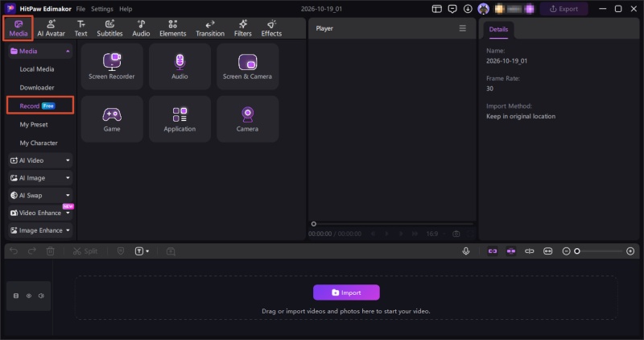Select Record in the sidebar
The height and width of the screenshot is (340, 644).
(x=40, y=106)
